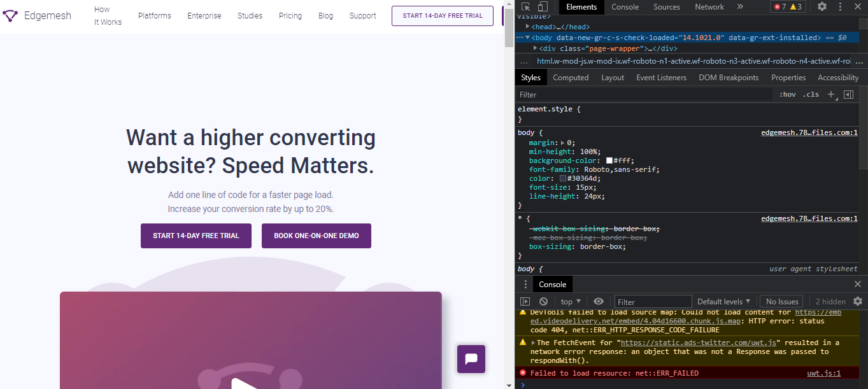Switch to the Sources tab

pyautogui.click(x=667, y=7)
